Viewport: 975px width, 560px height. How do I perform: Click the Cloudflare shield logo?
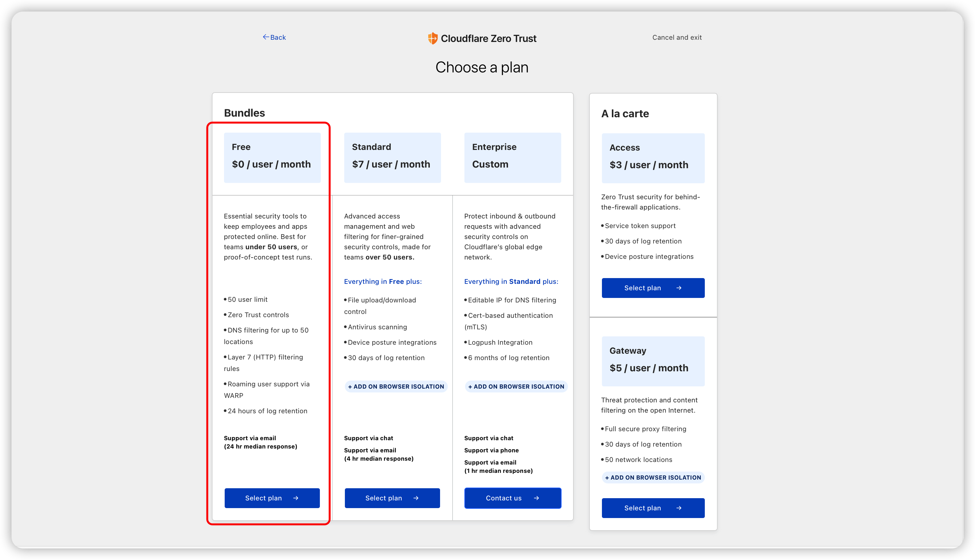click(x=432, y=38)
